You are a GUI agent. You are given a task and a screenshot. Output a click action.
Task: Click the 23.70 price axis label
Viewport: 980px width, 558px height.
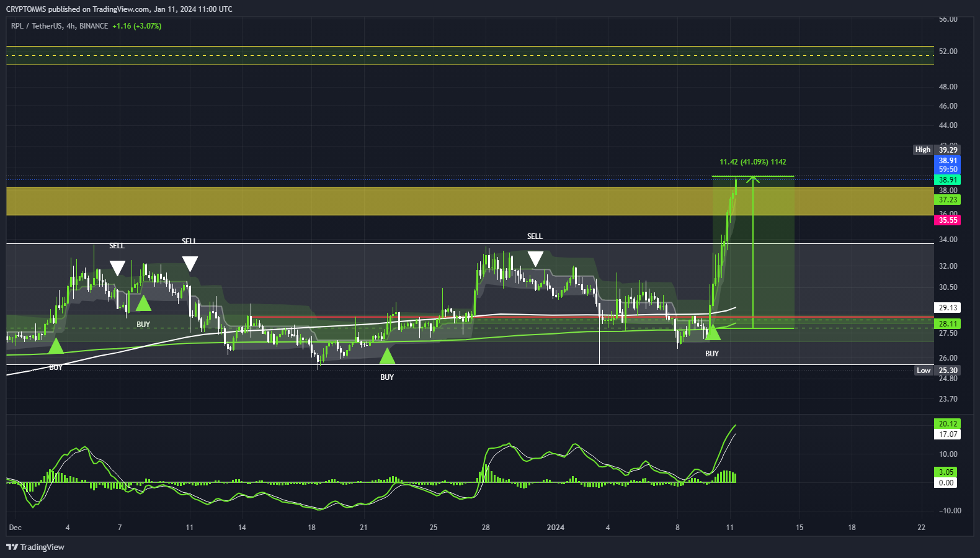948,399
